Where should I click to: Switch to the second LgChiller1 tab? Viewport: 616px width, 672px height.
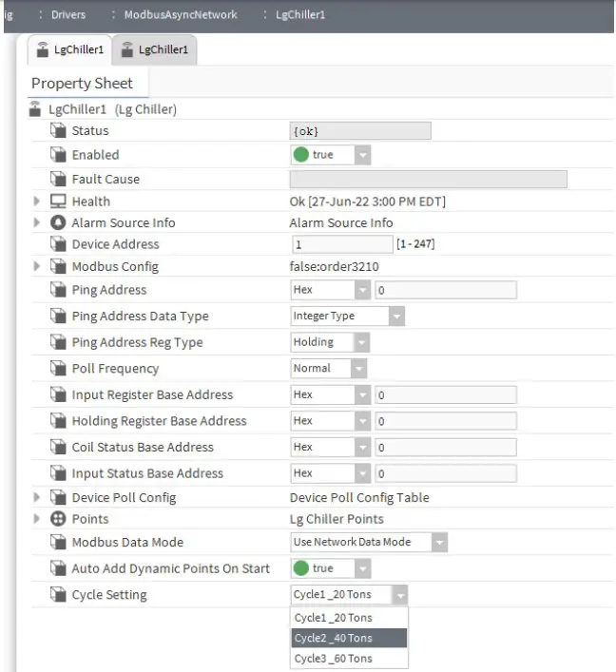154,49
